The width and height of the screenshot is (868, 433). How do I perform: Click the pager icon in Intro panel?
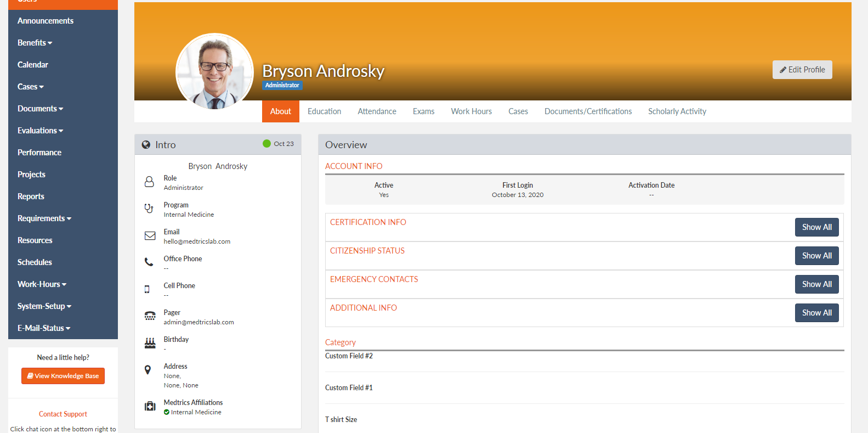tap(150, 316)
